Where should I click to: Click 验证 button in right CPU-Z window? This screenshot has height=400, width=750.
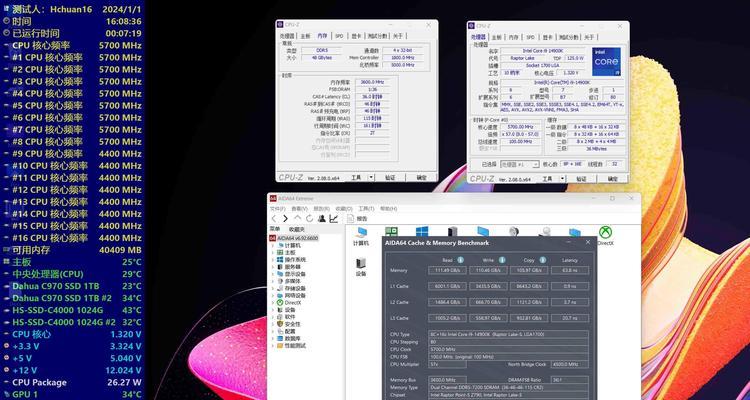click(x=581, y=179)
